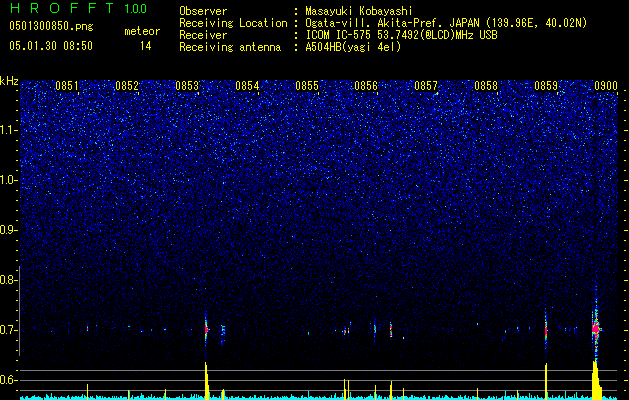Click the HROFFT program title

click(x=62, y=8)
